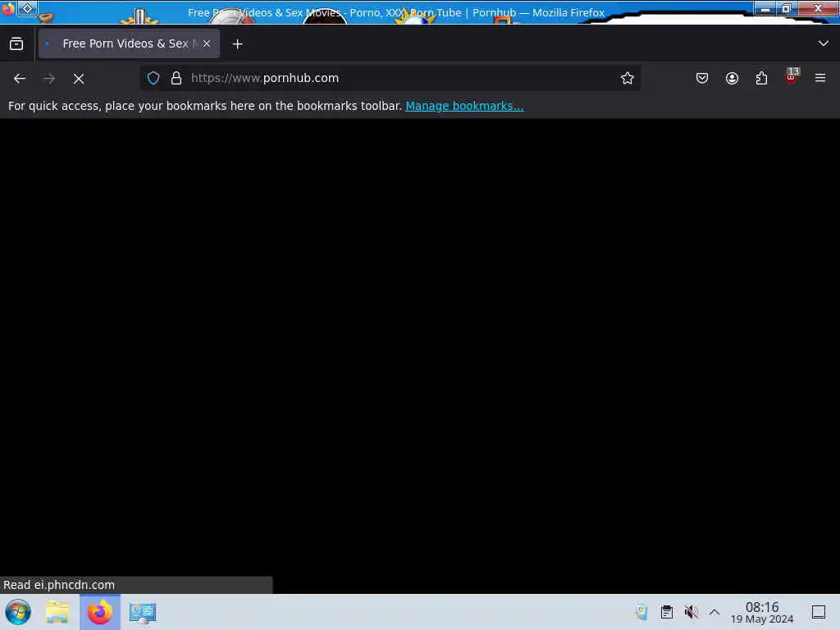Open the clock showing 08:16
Screen dimensions: 840x630
coord(762,612)
